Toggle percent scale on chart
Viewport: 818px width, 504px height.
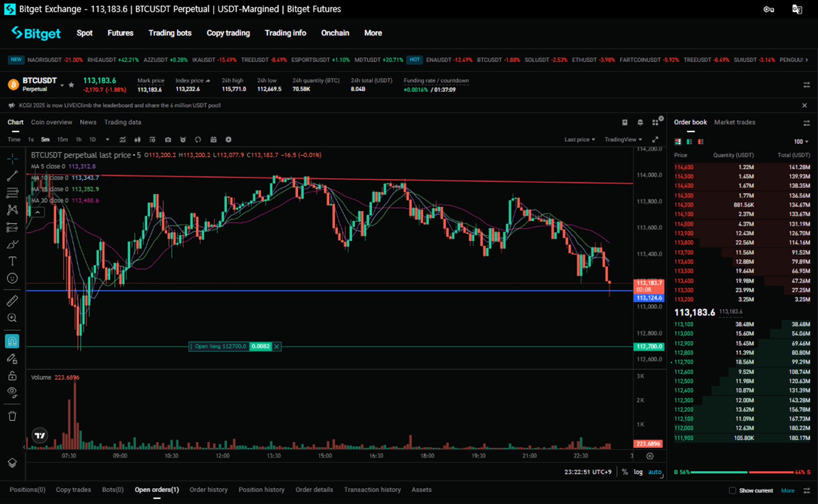pos(625,472)
